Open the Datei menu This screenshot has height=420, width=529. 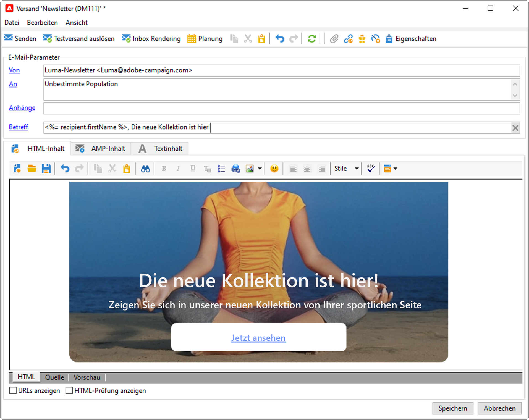[x=12, y=23]
